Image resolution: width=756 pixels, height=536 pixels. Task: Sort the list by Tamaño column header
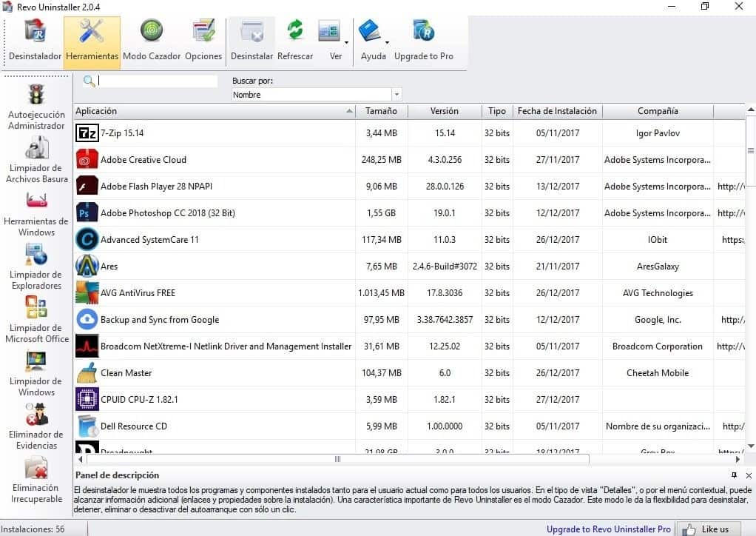[x=381, y=111]
